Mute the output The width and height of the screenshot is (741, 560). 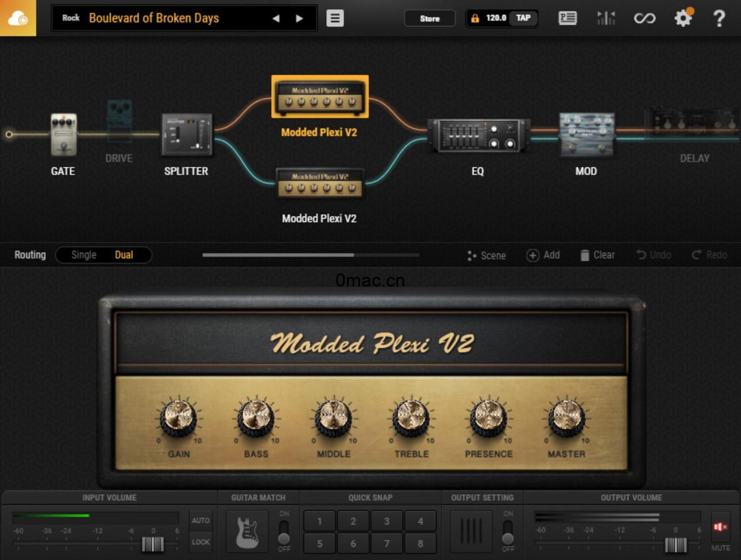(x=720, y=527)
